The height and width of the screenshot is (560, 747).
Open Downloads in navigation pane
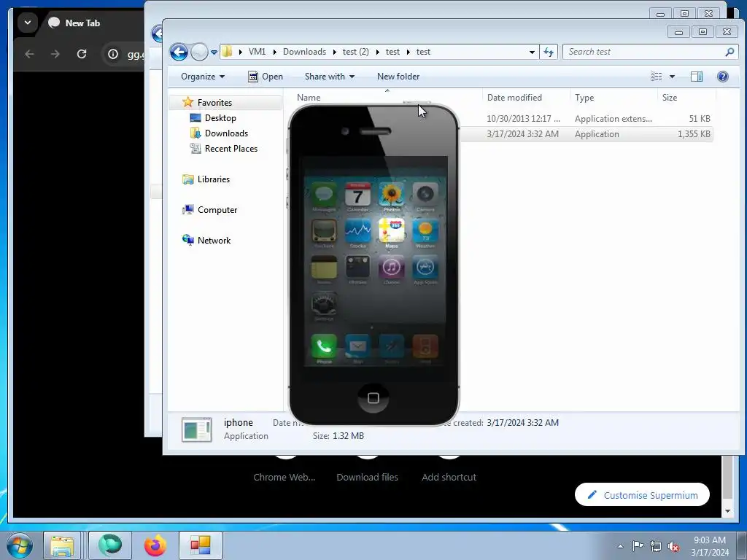point(226,133)
